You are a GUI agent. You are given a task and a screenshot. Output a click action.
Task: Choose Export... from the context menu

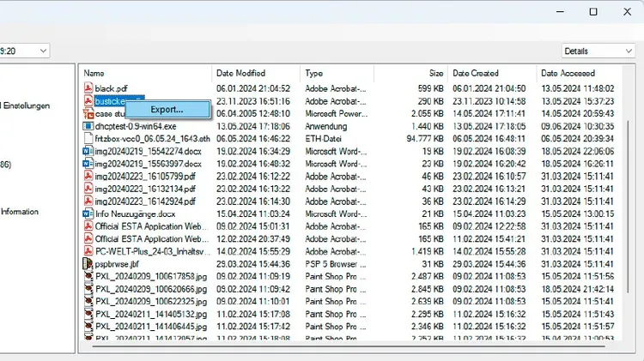167,110
